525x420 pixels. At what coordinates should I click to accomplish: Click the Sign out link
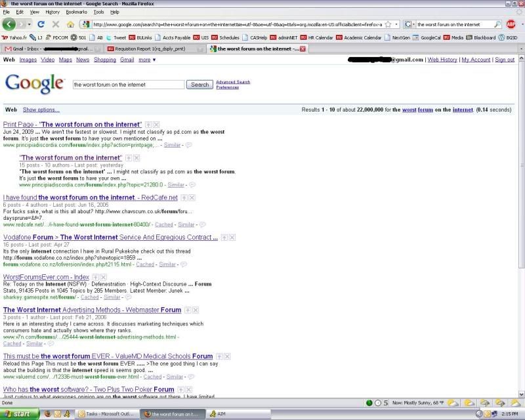pos(505,60)
